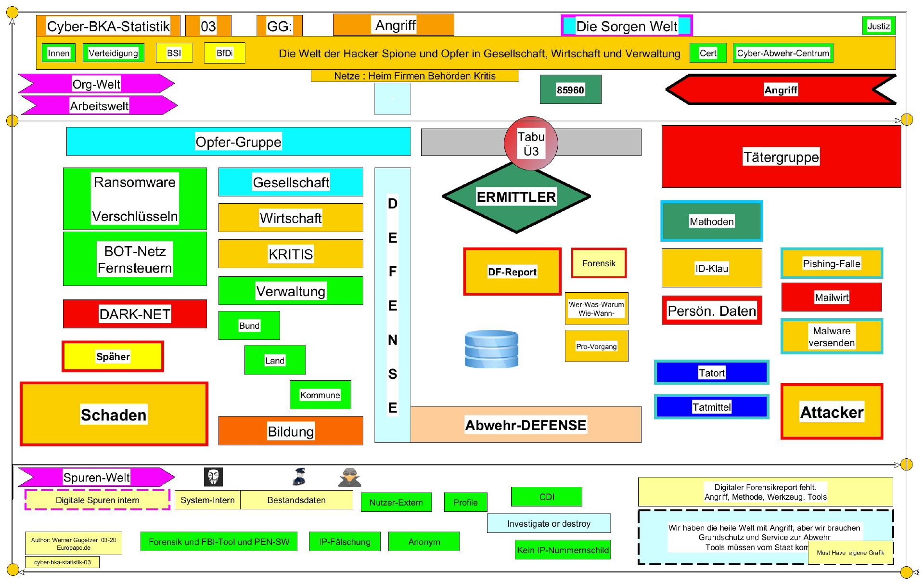
Task: Select the dashed Digitale Spuren intern box
Action: tap(97, 500)
